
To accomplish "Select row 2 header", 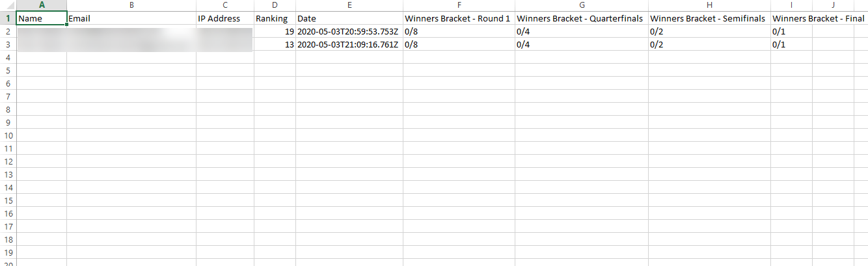I will (x=8, y=31).
